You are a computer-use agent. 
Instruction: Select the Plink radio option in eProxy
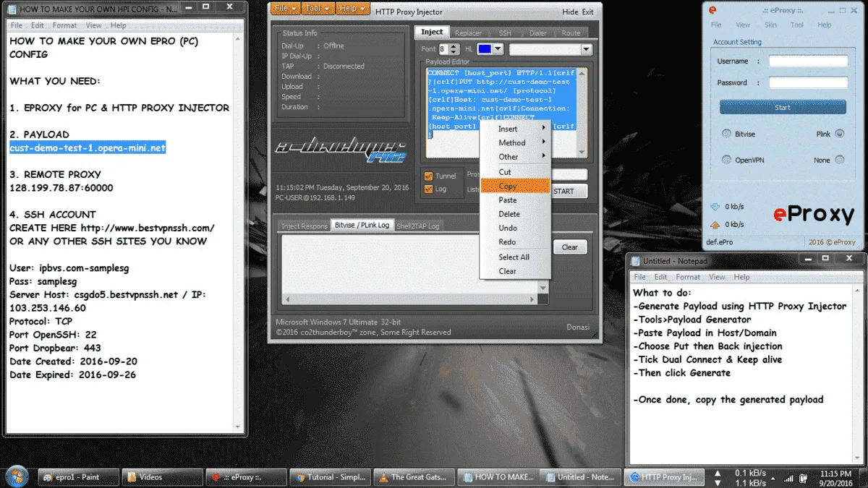839,134
